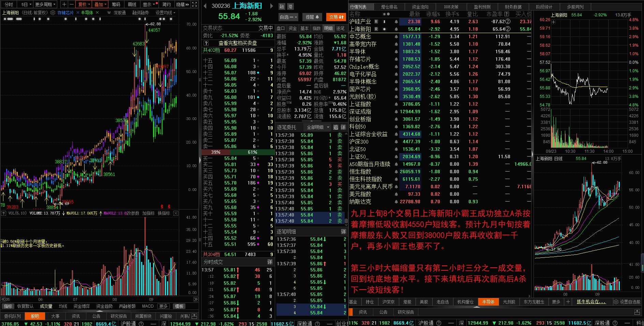Open 设置均线 moving-average dropdown
The image size is (644, 326).
165,13
